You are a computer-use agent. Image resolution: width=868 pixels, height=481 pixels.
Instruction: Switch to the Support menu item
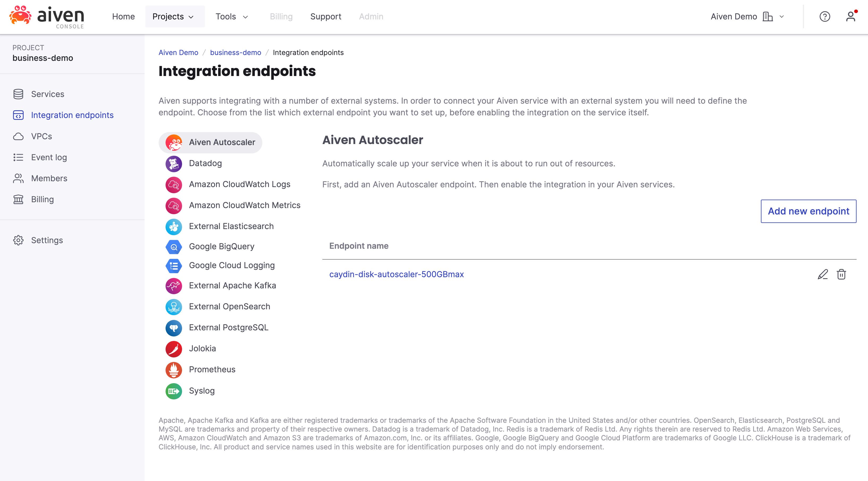(326, 16)
